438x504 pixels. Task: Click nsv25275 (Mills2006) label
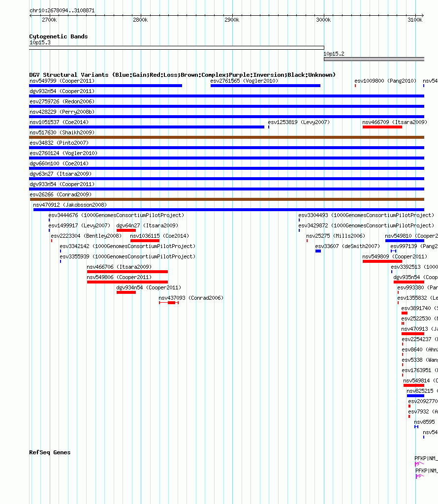(336, 236)
